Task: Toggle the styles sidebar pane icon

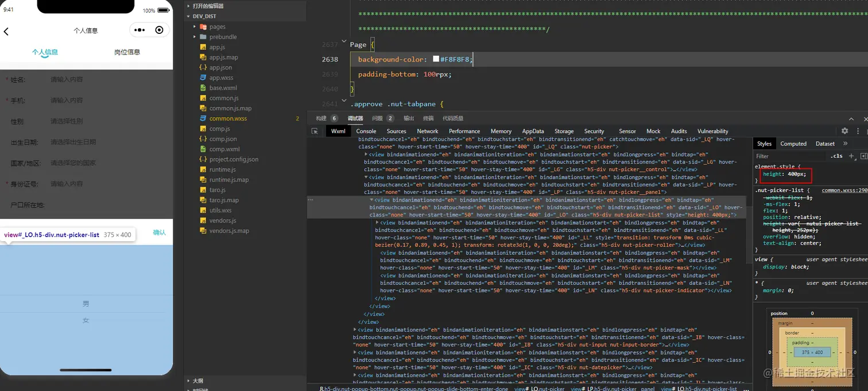Action: 863,156
